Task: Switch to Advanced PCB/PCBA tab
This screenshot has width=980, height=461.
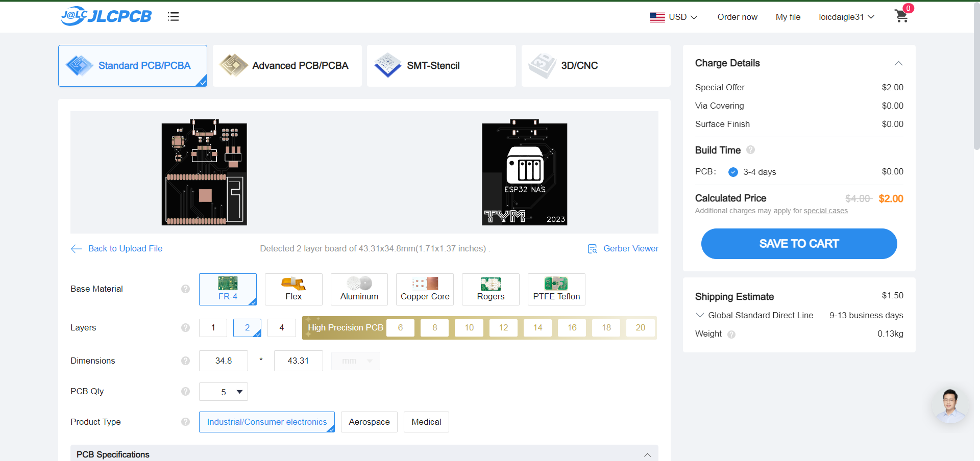Action: coord(287,66)
